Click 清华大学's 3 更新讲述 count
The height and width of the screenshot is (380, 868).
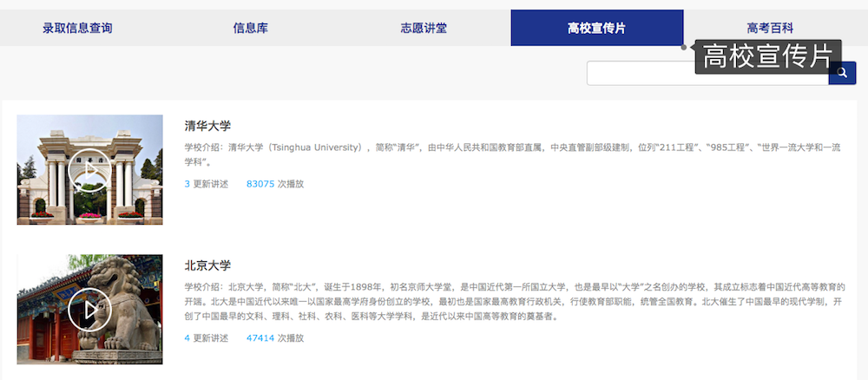[207, 184]
